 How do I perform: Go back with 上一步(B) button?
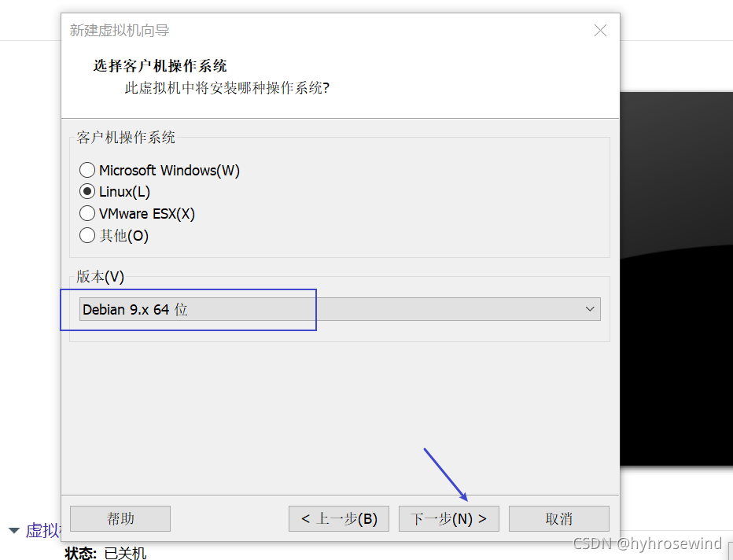tap(339, 518)
